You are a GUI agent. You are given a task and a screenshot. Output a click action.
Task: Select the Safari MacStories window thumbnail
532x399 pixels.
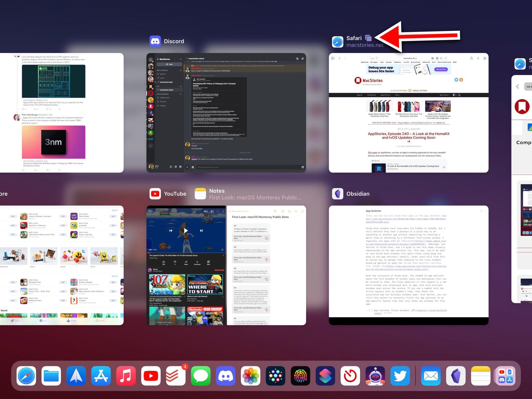pyautogui.click(x=409, y=113)
